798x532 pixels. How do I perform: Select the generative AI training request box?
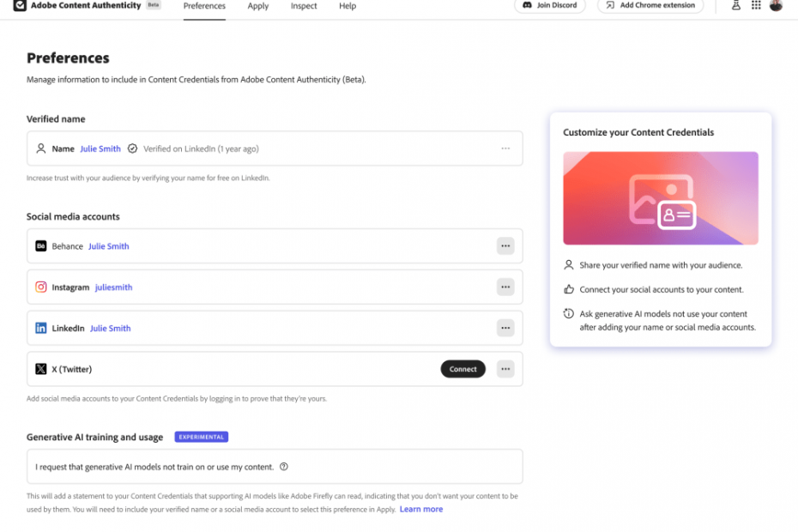click(x=275, y=467)
